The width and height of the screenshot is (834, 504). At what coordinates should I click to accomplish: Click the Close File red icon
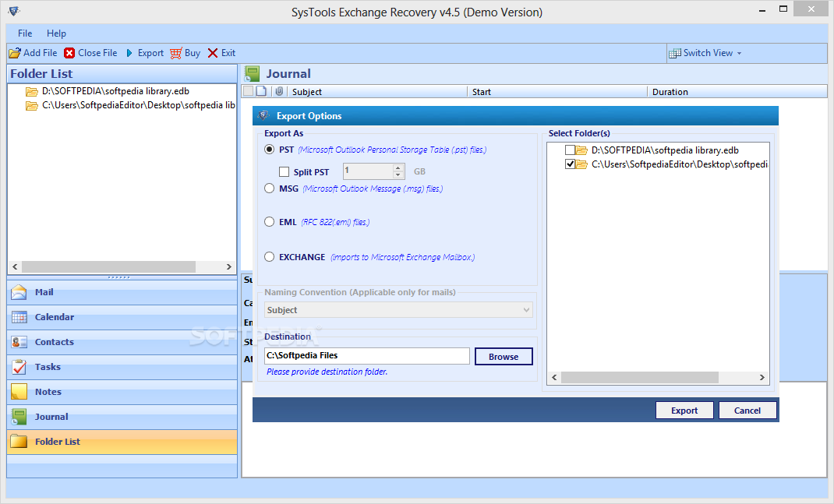69,53
